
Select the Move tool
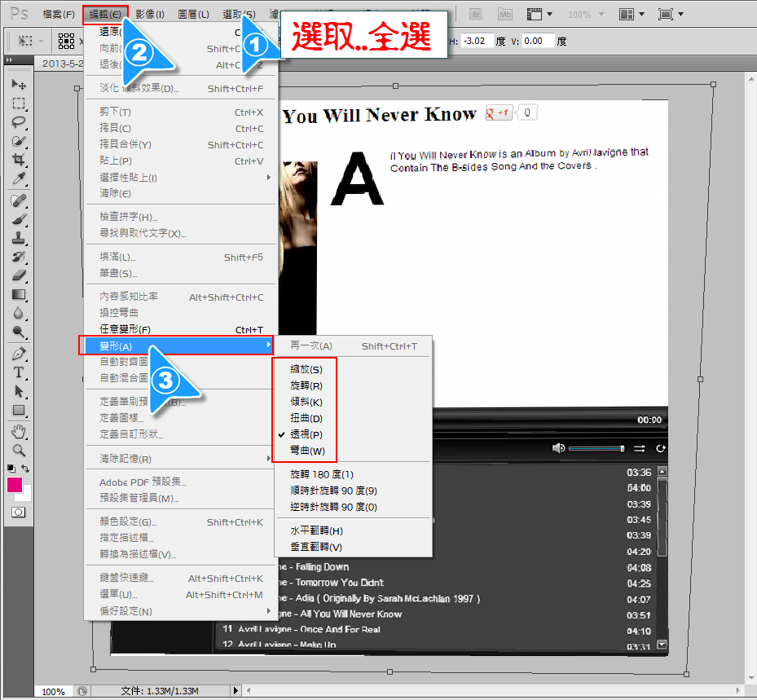tap(19, 85)
